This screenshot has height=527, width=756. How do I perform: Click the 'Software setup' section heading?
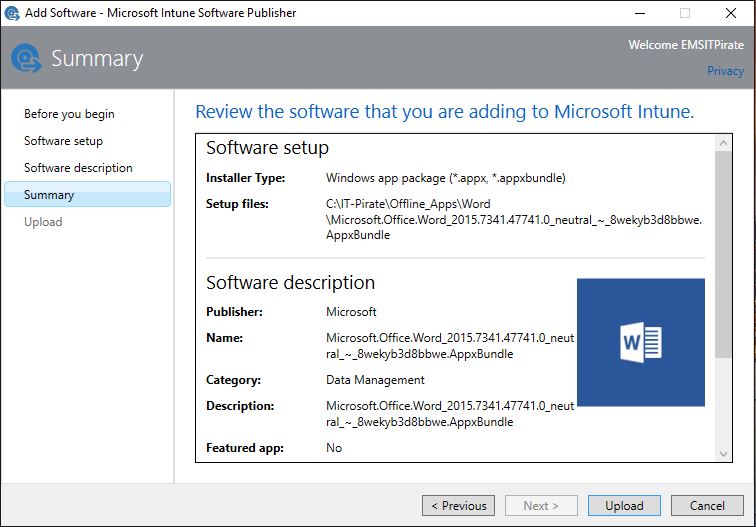[x=268, y=148]
